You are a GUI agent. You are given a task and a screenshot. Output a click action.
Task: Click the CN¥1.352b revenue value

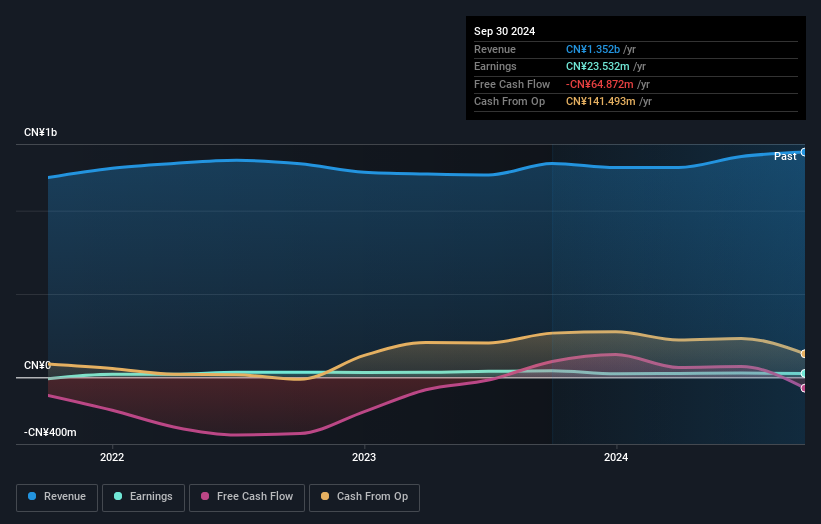pos(593,49)
